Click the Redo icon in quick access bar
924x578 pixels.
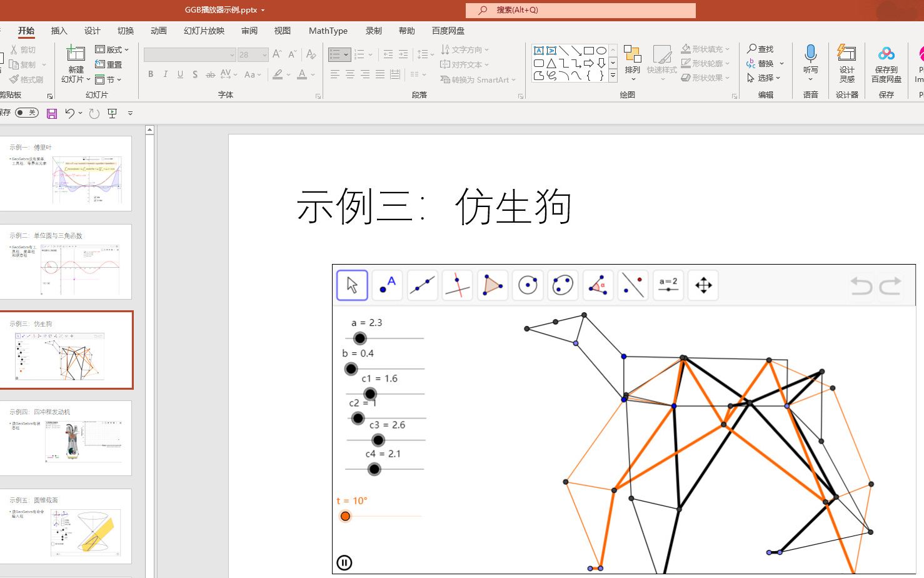(x=94, y=113)
